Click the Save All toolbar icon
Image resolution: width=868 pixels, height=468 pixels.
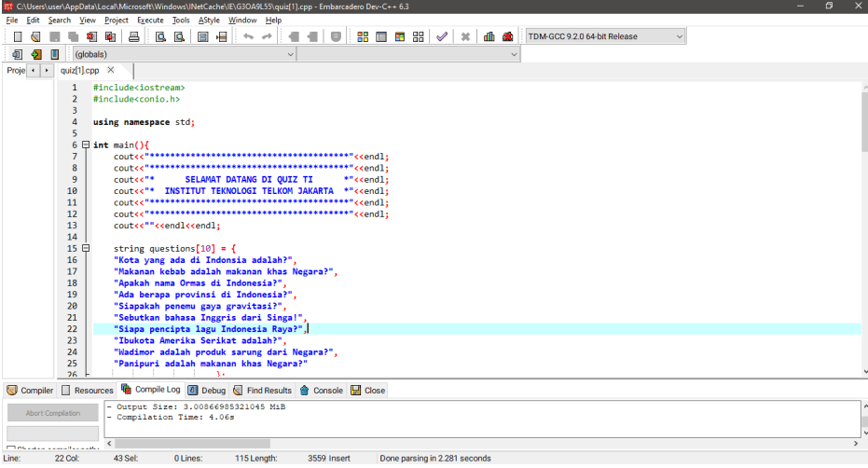point(73,36)
